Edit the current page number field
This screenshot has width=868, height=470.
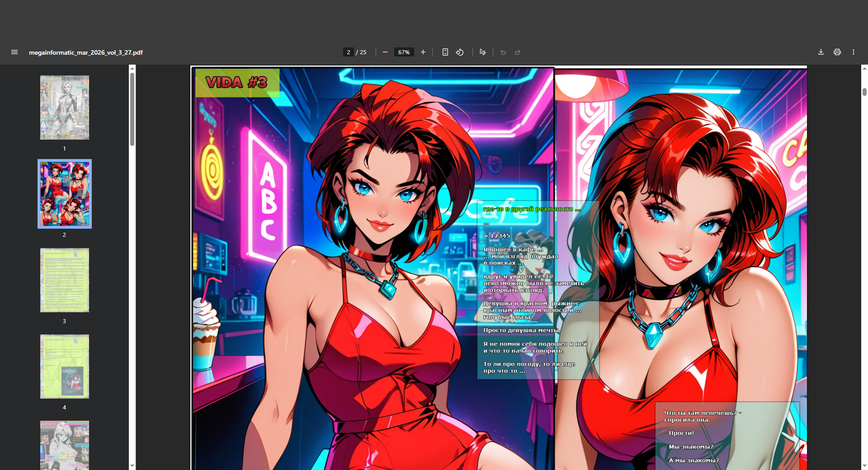click(348, 52)
